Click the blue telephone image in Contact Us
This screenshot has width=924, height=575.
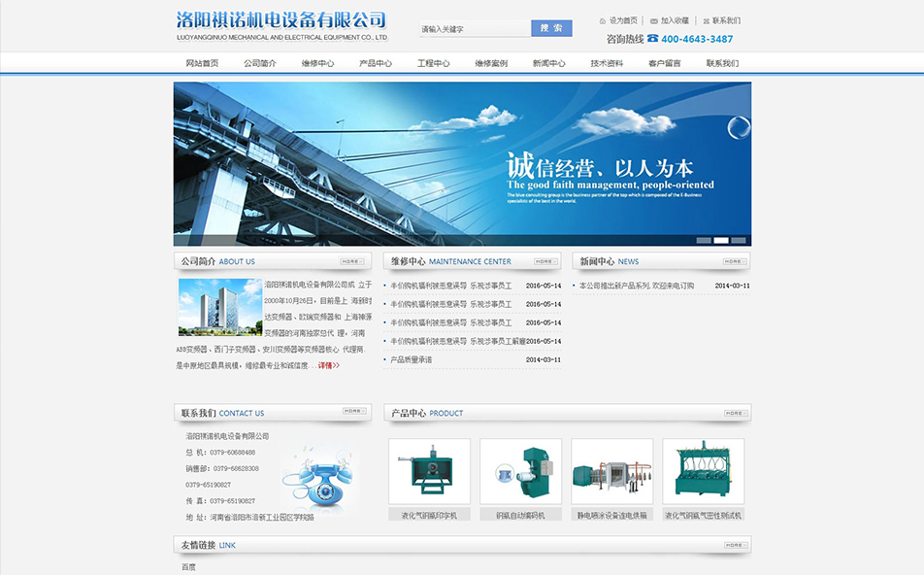click(316, 478)
